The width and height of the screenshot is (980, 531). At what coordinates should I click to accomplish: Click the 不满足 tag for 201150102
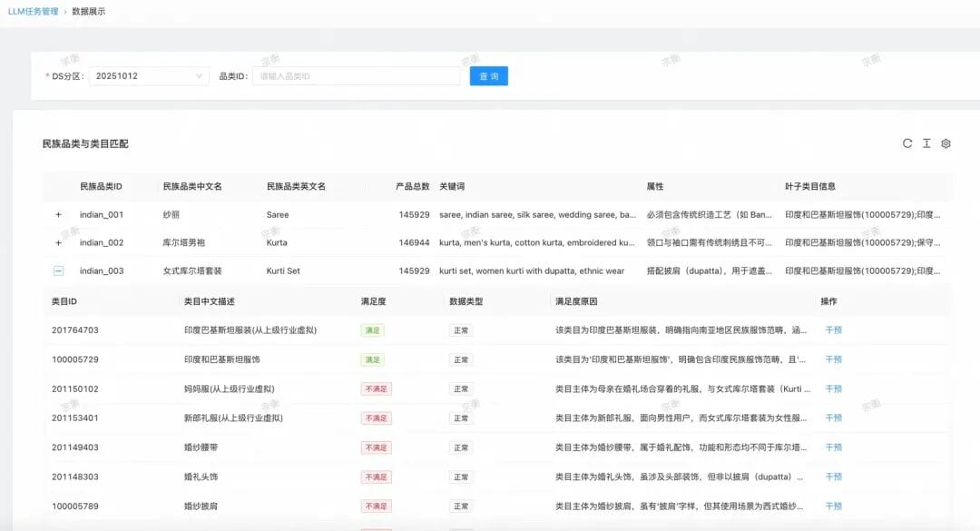point(377,389)
